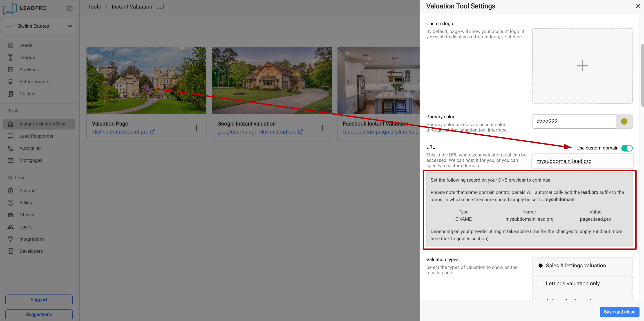The height and width of the screenshot is (321, 644).
Task: Open Valuation Page three-dot menu
Action: pyautogui.click(x=197, y=128)
